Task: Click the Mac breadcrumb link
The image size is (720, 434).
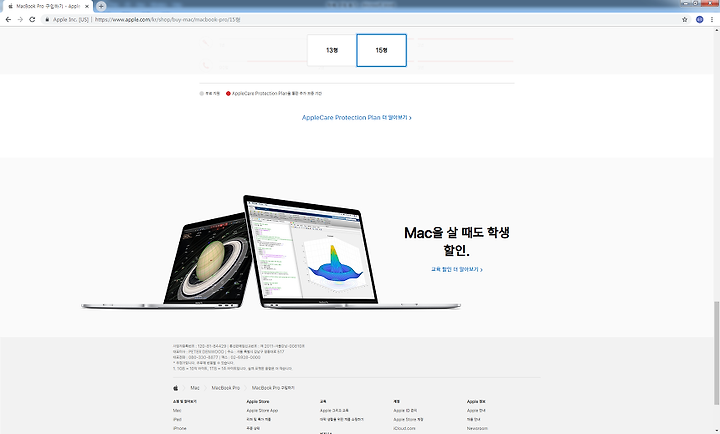Action: click(195, 388)
